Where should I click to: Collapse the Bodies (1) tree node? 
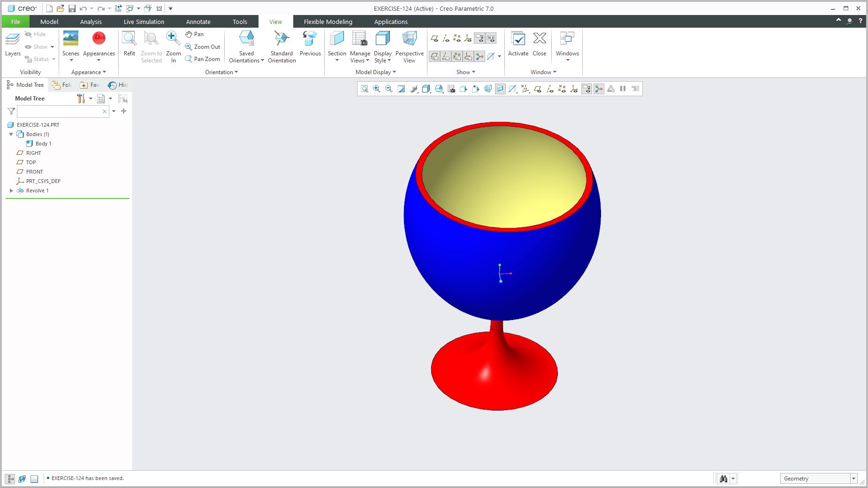click(11, 134)
